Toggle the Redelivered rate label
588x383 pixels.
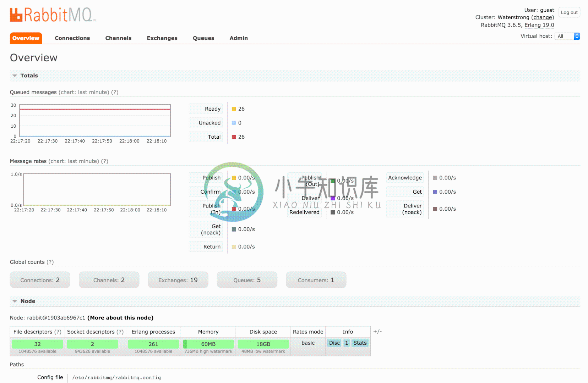point(305,212)
